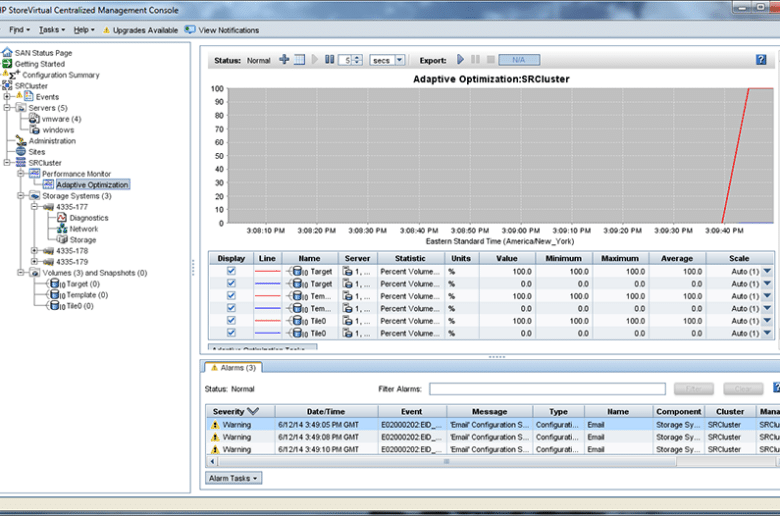Click the alarms table horizontal scrollbar
The width and height of the screenshot is (780, 516).
446,461
